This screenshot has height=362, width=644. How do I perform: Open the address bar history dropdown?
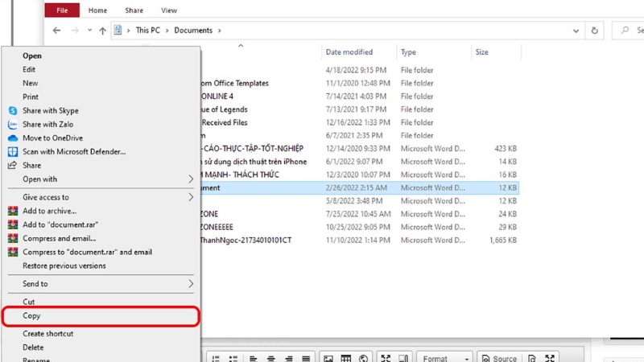click(576, 31)
